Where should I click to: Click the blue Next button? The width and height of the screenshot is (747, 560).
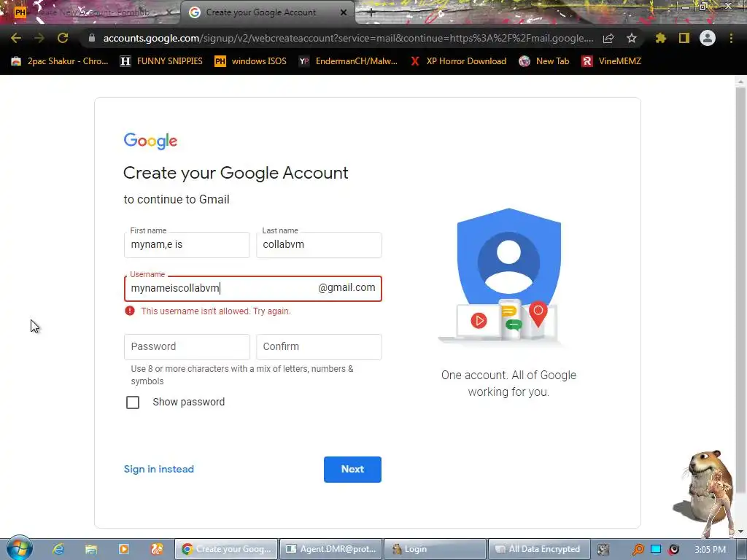352,470
